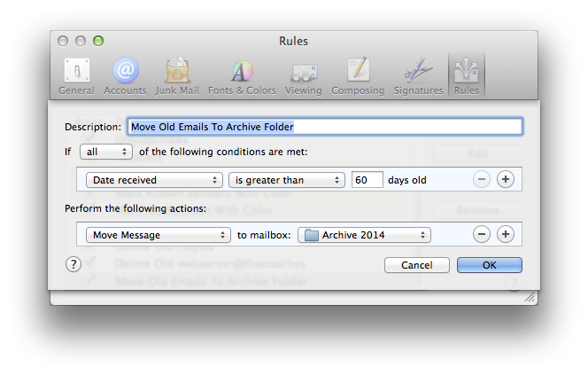Screen dimensions: 588x375
Task: Open the Composing preferences pane
Action: pos(358,76)
